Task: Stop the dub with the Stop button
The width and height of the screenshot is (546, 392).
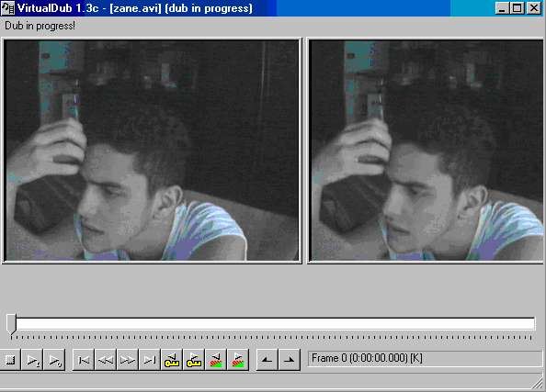Action: tap(10, 360)
